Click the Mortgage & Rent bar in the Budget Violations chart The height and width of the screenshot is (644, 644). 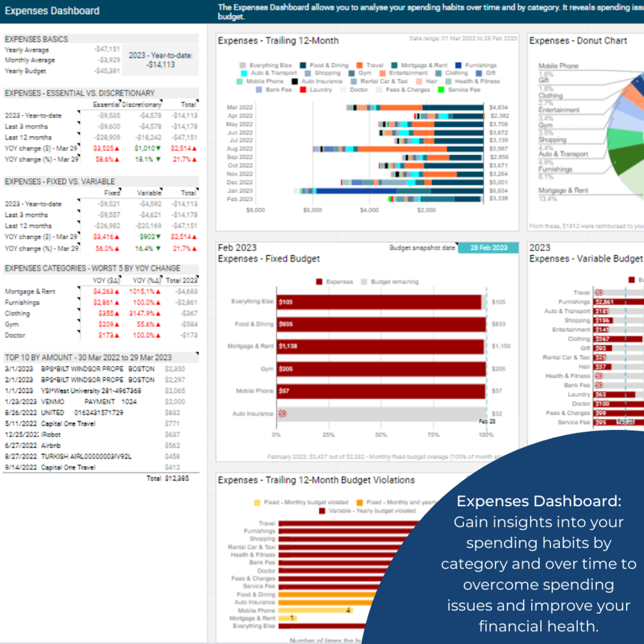pos(288,618)
